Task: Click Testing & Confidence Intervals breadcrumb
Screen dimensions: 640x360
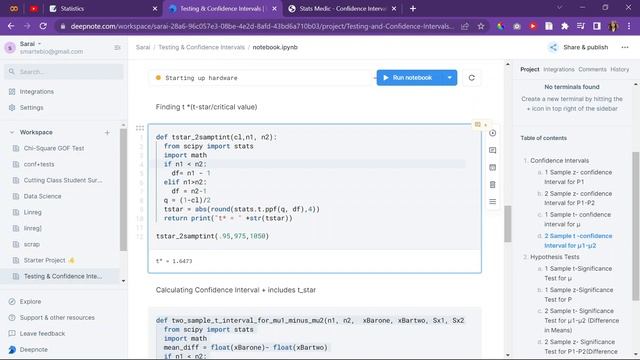Action: pyautogui.click(x=201, y=47)
